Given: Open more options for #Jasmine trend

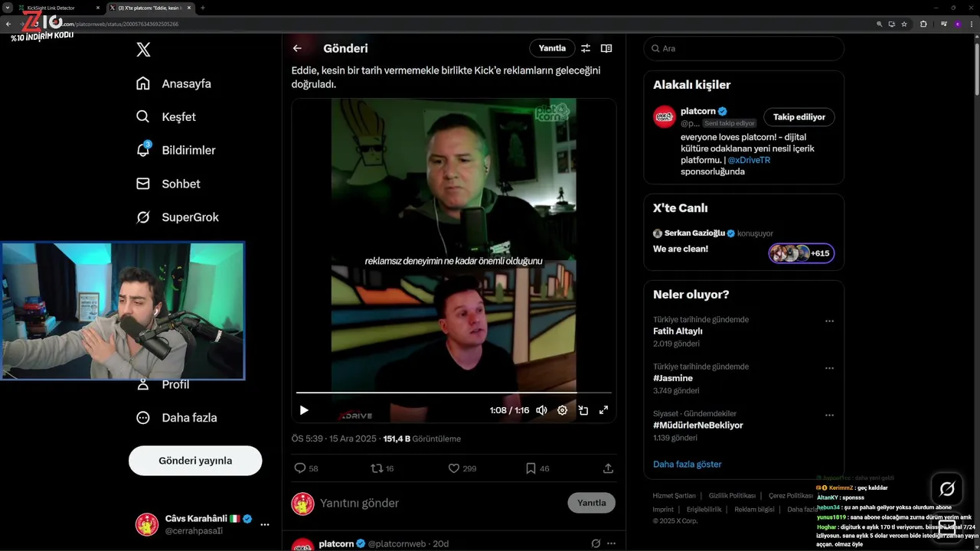Looking at the screenshot, I should (829, 368).
